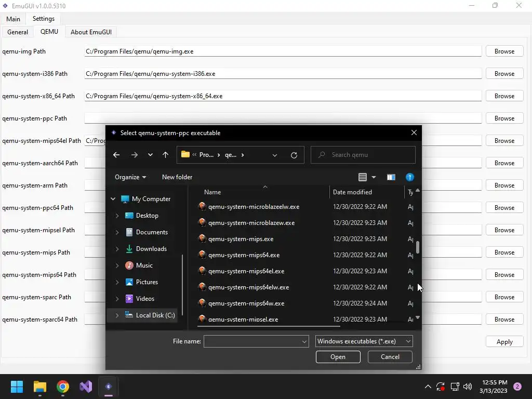This screenshot has height=399, width=532.
Task: Expand the Desktop tree node
Action: tap(117, 216)
